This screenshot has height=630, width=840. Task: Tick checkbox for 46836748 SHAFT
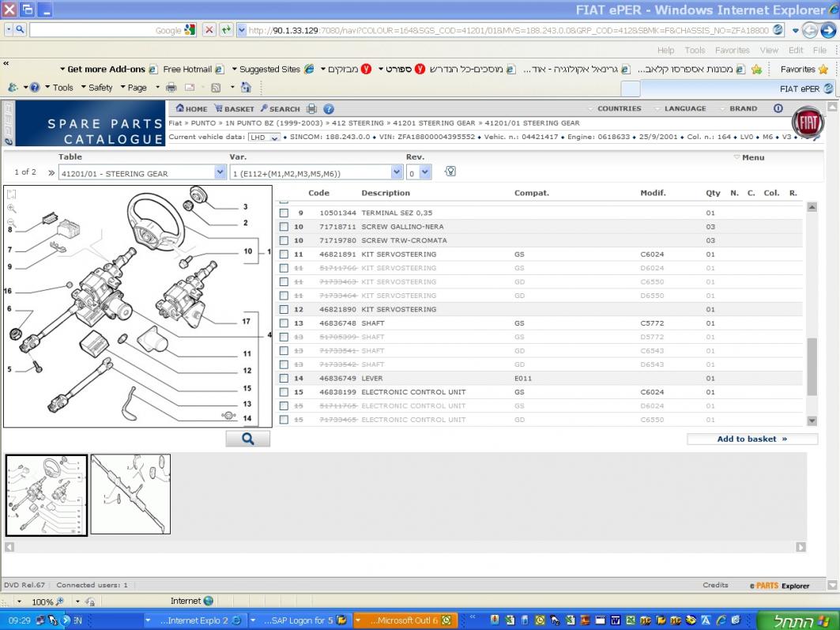(284, 323)
